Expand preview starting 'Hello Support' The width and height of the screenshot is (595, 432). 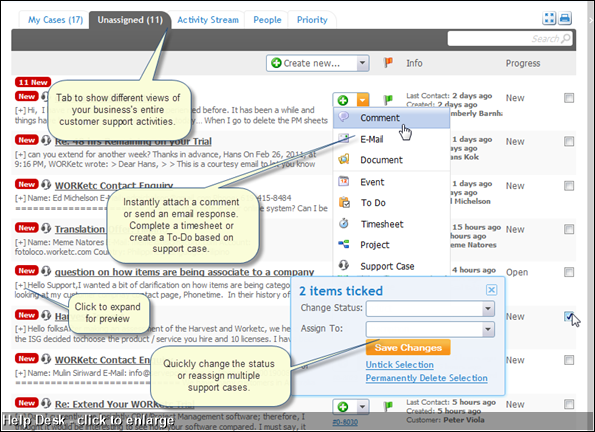point(20,285)
